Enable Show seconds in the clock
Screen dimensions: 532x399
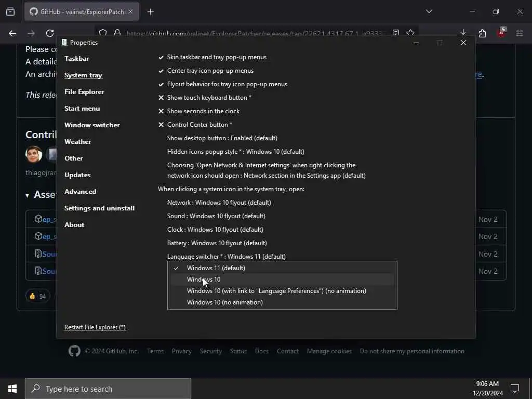[199, 111]
